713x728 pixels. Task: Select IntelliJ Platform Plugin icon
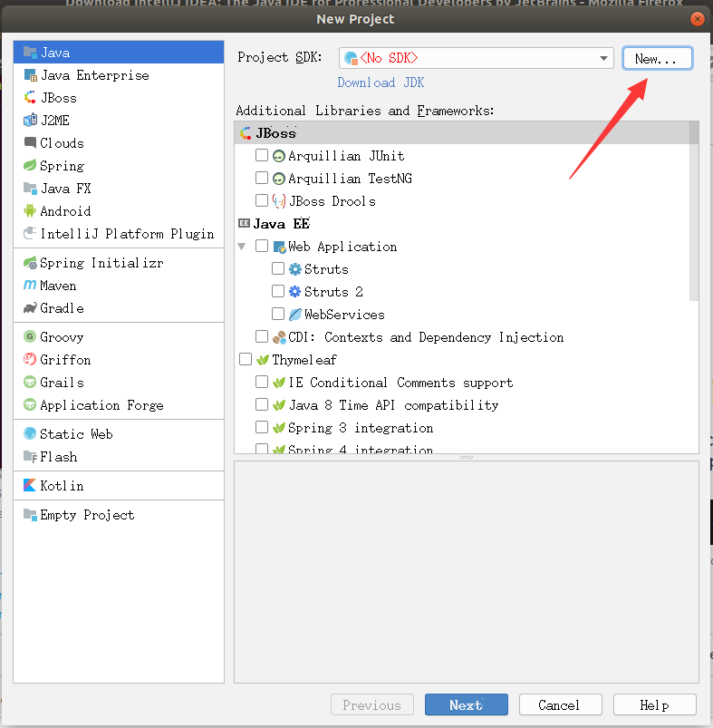click(30, 233)
